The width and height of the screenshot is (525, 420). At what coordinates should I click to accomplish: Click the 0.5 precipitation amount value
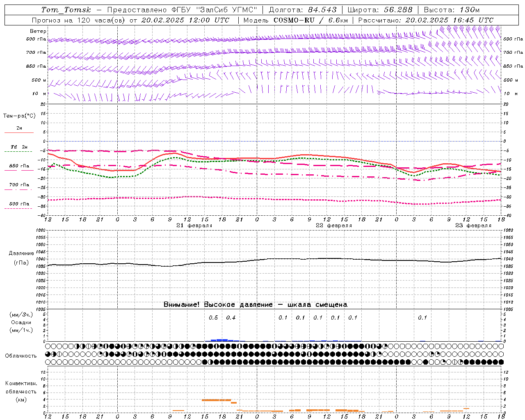pos(213,318)
